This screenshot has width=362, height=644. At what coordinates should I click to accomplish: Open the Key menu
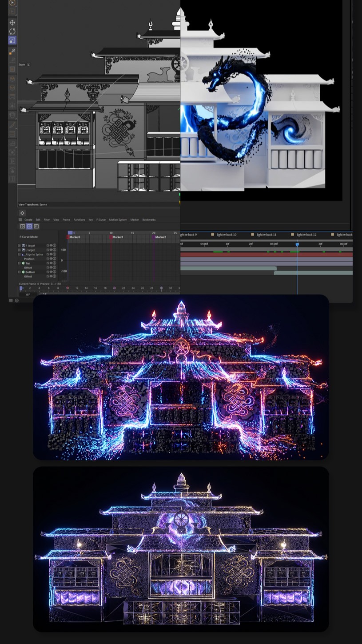[x=91, y=220]
